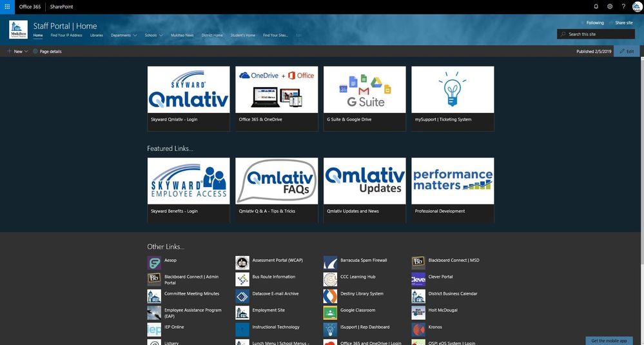Open the Office 365 app launcher waffle

tap(7, 7)
